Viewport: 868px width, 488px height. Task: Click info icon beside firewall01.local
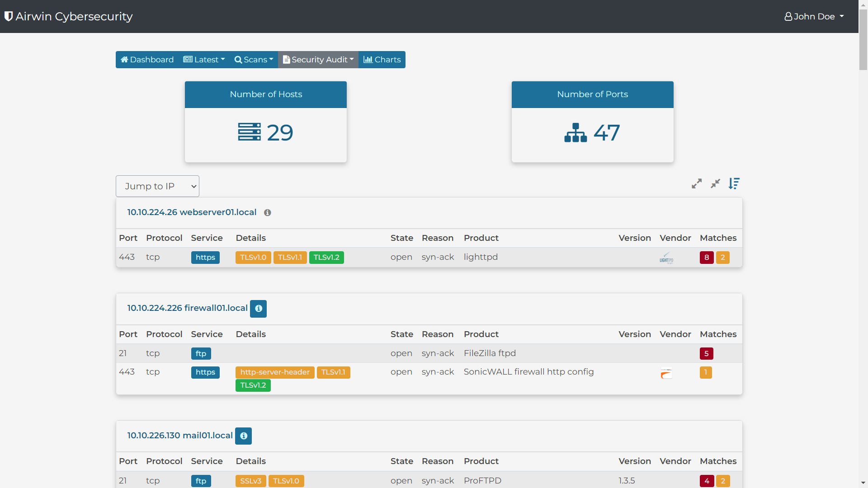tap(259, 309)
